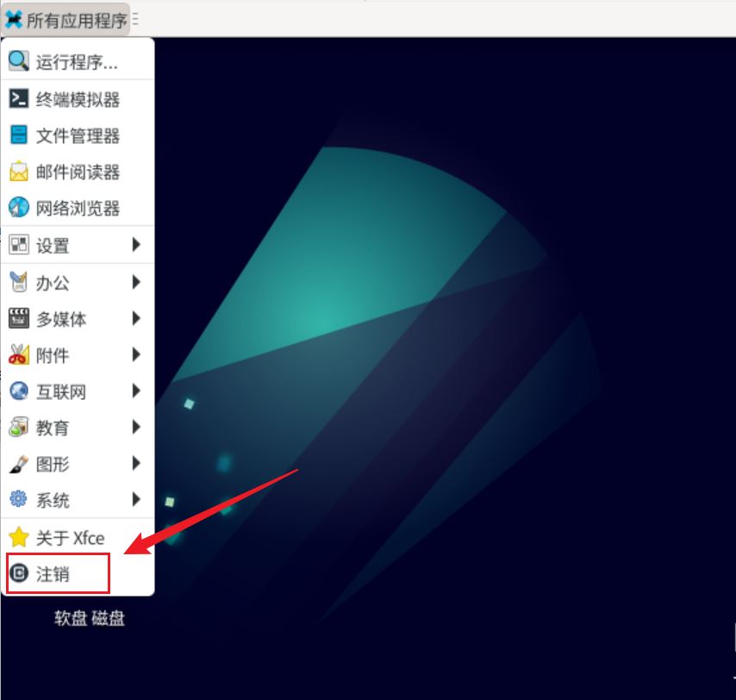This screenshot has width=736, height=700.
Task: Click the star icon for 关于 Xfce
Action: pos(19,537)
